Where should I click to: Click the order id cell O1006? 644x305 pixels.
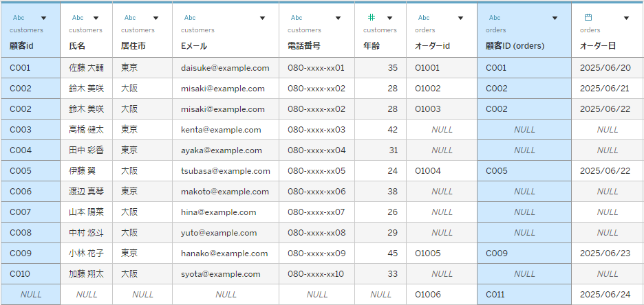(442, 294)
